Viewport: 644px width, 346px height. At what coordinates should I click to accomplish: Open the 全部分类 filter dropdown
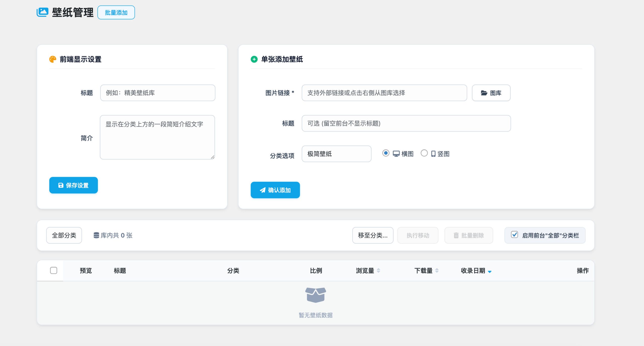[64, 235]
